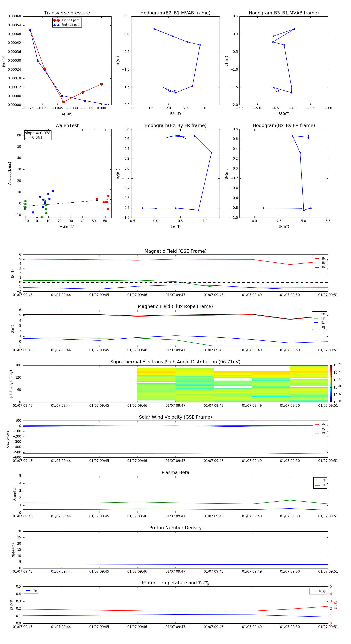The height and width of the screenshot is (644, 351).
Task: Click the 'V_A(km/s)' x-axis label
Action: [67, 227]
